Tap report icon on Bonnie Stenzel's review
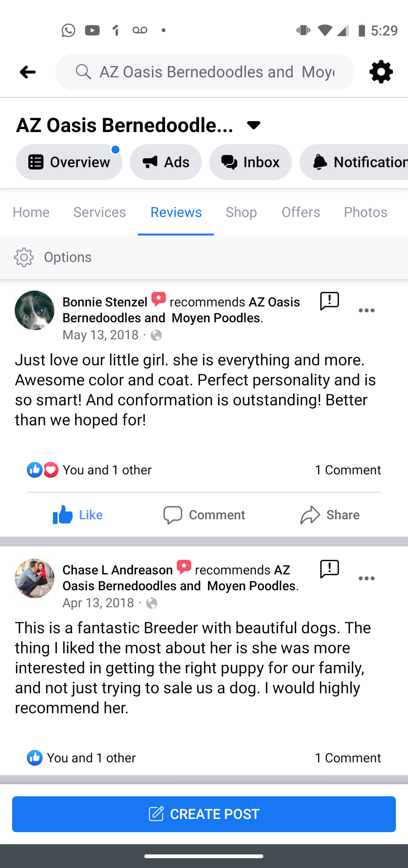The width and height of the screenshot is (408, 868). point(329,301)
